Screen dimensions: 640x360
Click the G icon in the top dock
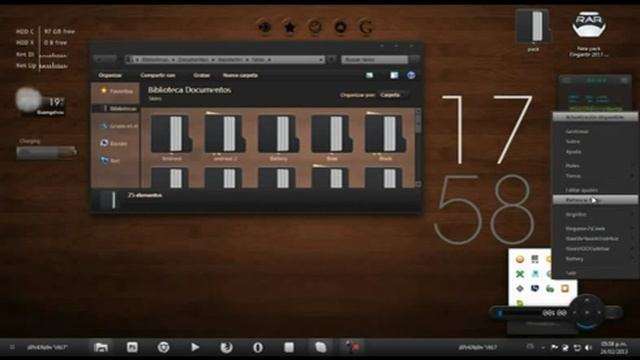click(366, 27)
